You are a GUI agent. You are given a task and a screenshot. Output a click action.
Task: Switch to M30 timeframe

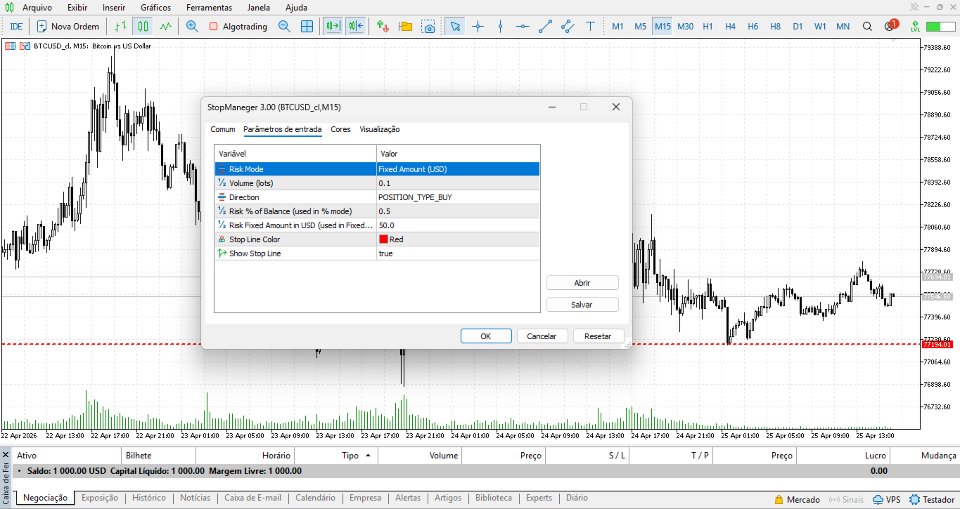686,26
